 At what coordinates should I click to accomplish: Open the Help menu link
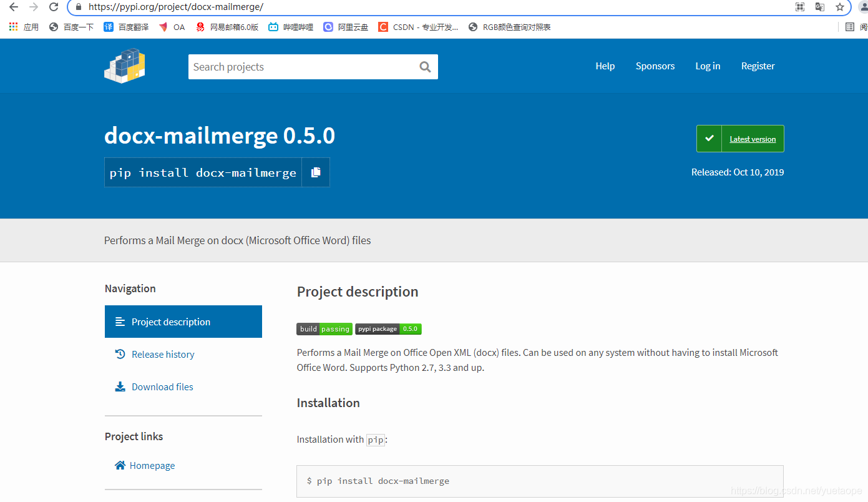pos(605,66)
